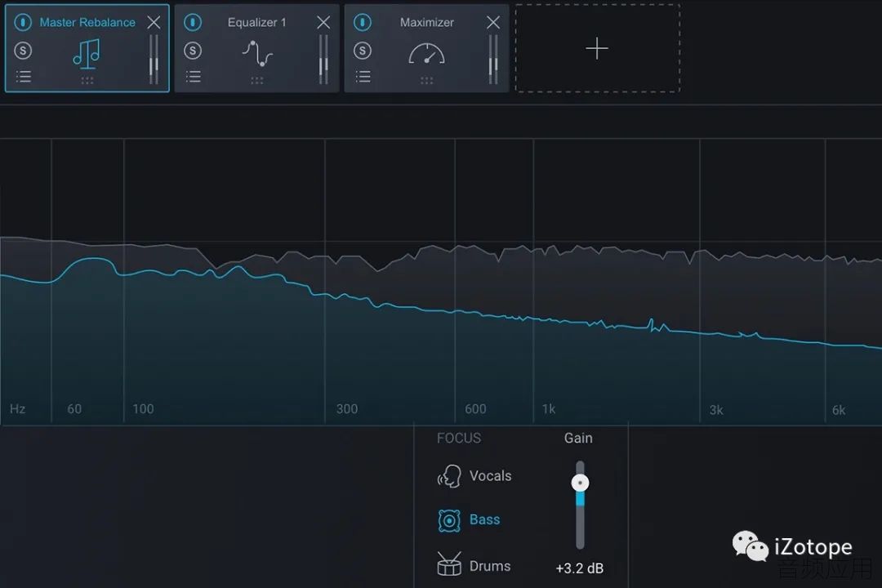Image resolution: width=882 pixels, height=588 pixels.
Task: Remove the Maximizer module
Action: [493, 23]
